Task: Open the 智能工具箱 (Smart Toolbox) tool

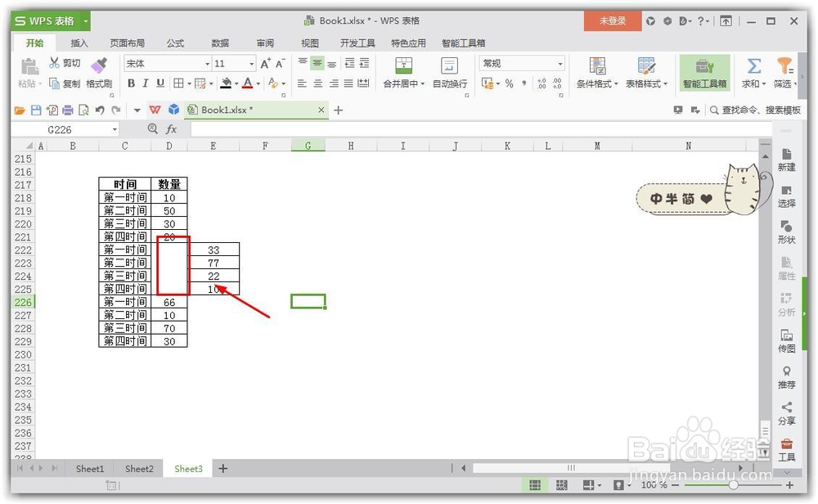Action: coord(705,74)
